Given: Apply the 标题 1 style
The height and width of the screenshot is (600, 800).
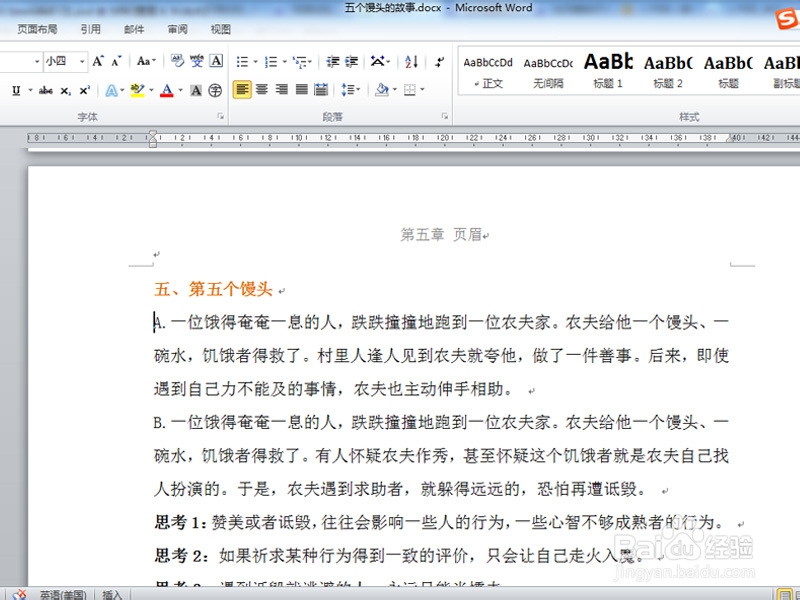Looking at the screenshot, I should click(608, 70).
